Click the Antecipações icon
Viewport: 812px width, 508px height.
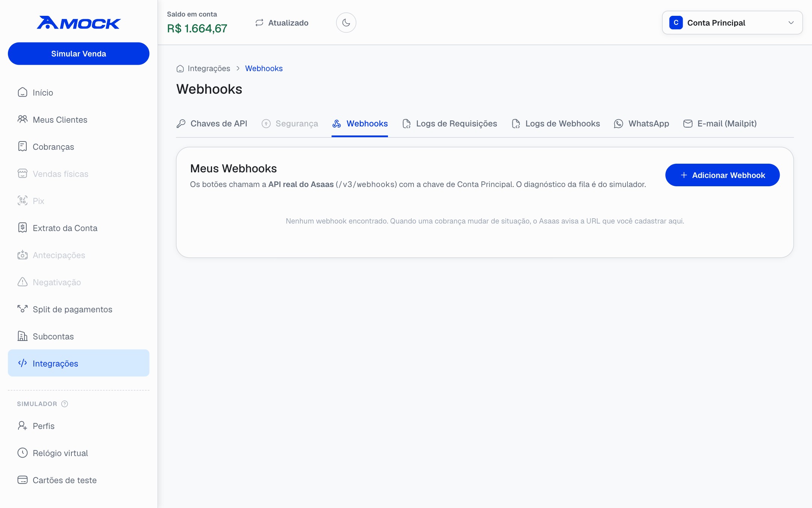pos(23,255)
